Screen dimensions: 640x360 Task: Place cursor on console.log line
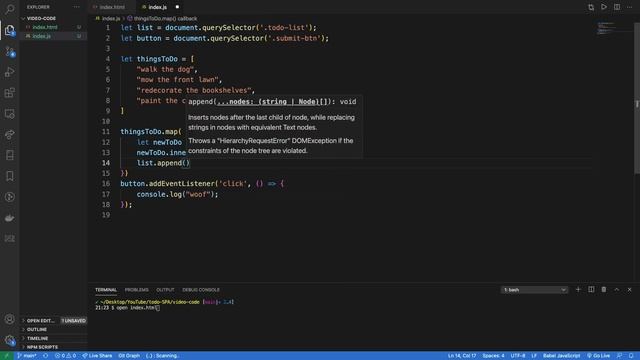coord(177,194)
